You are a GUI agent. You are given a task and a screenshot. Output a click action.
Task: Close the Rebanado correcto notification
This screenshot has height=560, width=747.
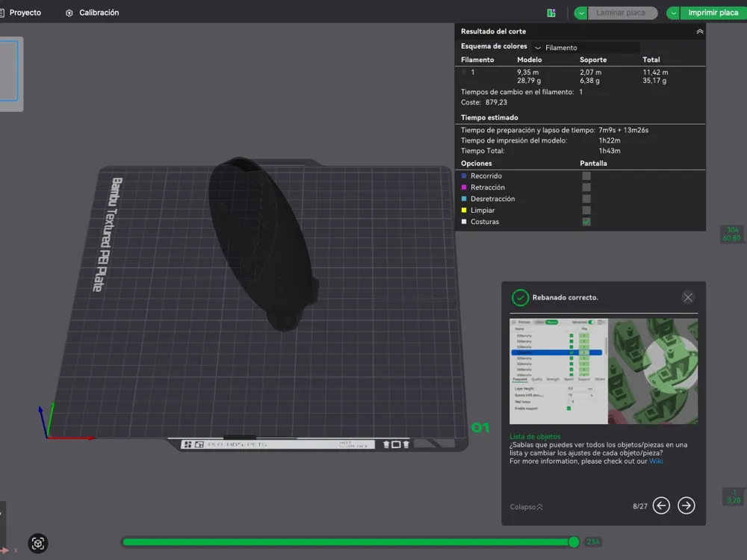(x=688, y=298)
